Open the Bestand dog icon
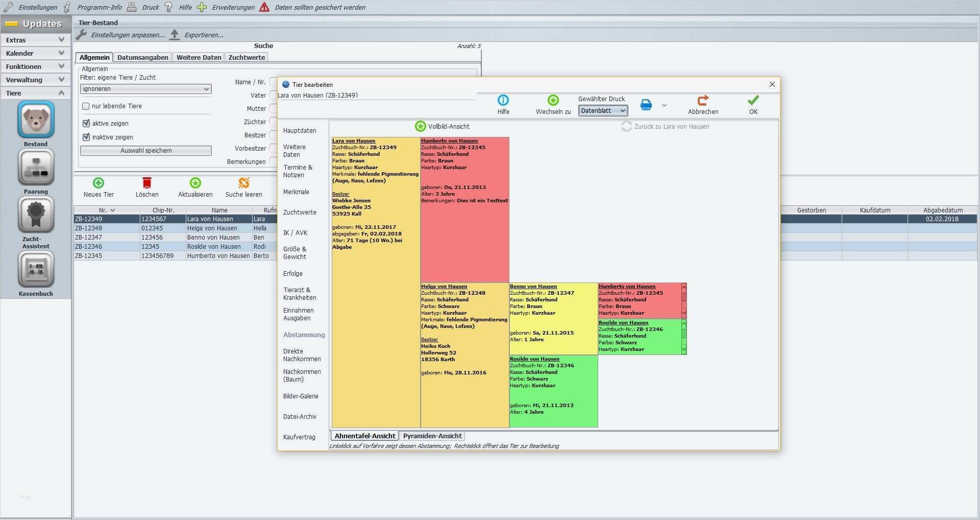 pos(36,120)
